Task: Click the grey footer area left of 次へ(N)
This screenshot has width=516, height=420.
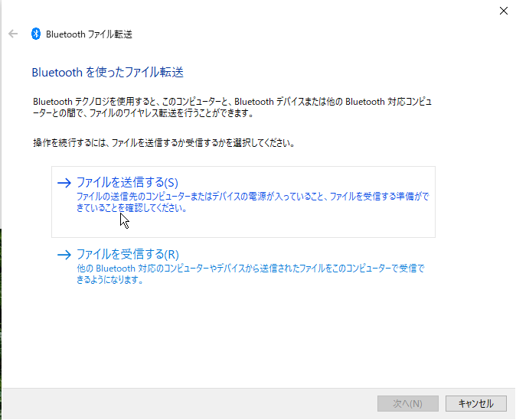Action: click(191, 403)
